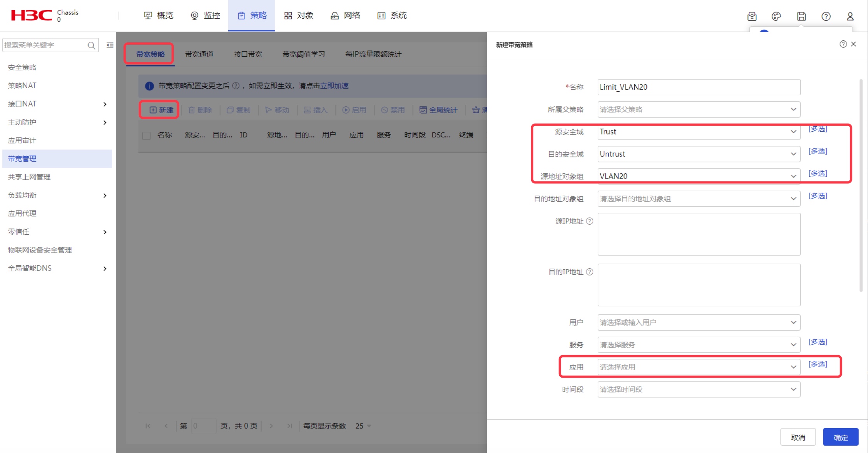This screenshot has height=453, width=868.
Task: Click the dialog vertical scrollbar
Action: coord(861,185)
